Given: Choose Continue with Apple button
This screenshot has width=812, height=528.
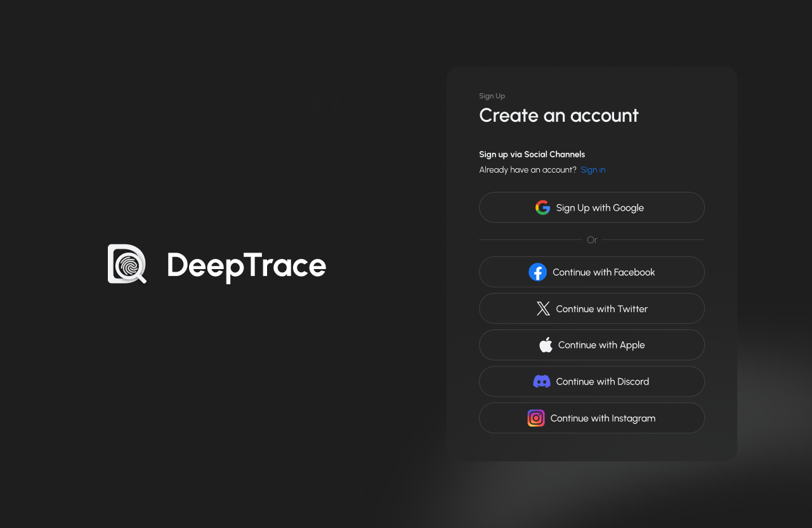Looking at the screenshot, I should (x=592, y=345).
